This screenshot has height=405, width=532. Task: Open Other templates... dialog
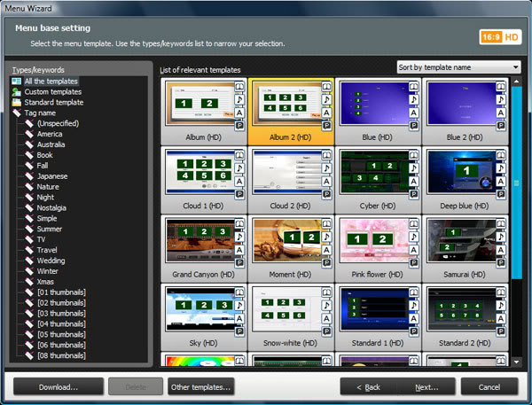(201, 387)
